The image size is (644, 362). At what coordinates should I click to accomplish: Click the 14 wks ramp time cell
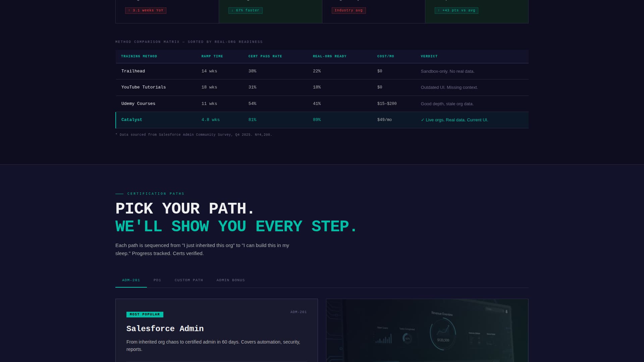pyautogui.click(x=209, y=71)
